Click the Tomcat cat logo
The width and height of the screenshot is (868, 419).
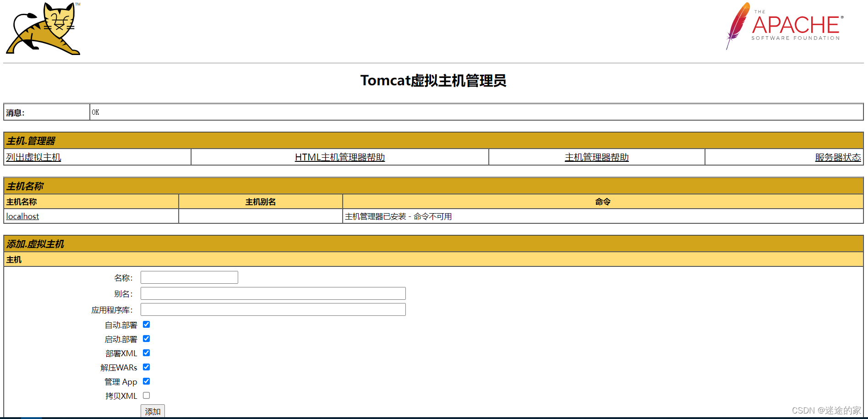click(43, 28)
